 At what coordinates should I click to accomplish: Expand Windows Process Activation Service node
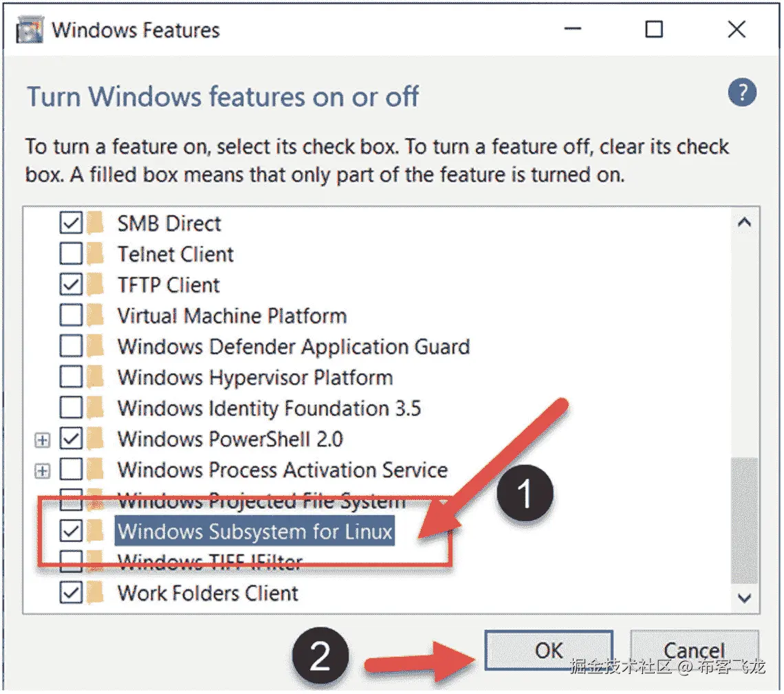pos(43,471)
